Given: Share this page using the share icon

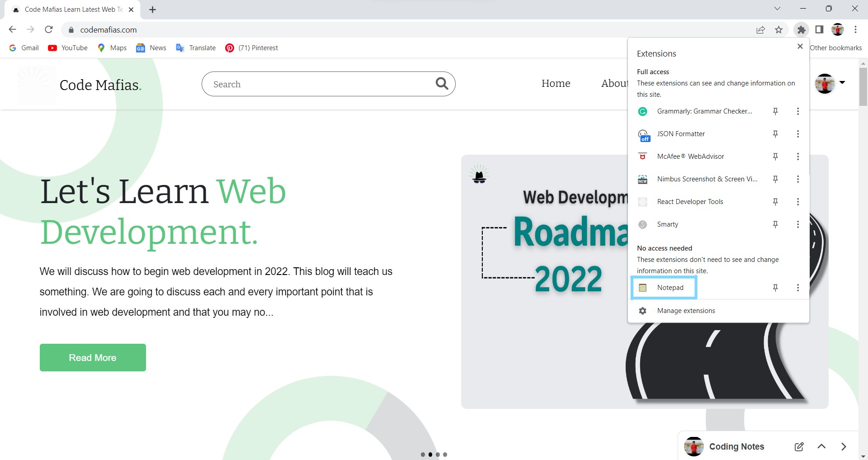Looking at the screenshot, I should [760, 30].
